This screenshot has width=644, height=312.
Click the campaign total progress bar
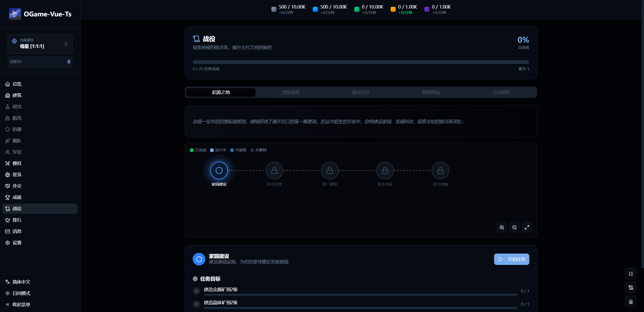pyautogui.click(x=361, y=62)
